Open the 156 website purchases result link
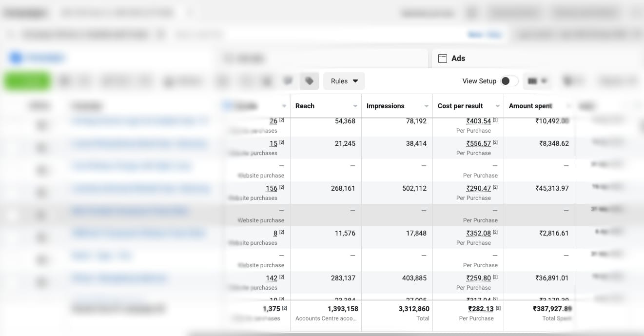 click(272, 188)
